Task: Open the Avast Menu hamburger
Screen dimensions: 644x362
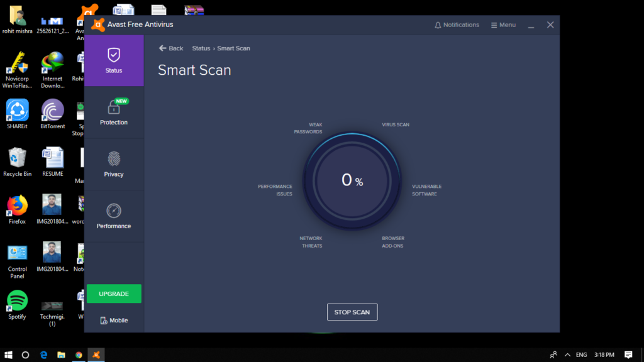Action: point(503,25)
